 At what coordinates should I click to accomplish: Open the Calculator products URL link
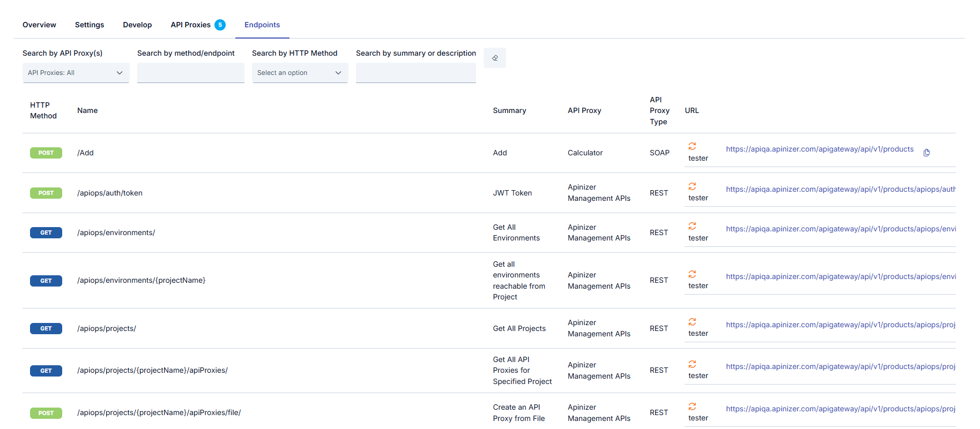[x=819, y=149]
